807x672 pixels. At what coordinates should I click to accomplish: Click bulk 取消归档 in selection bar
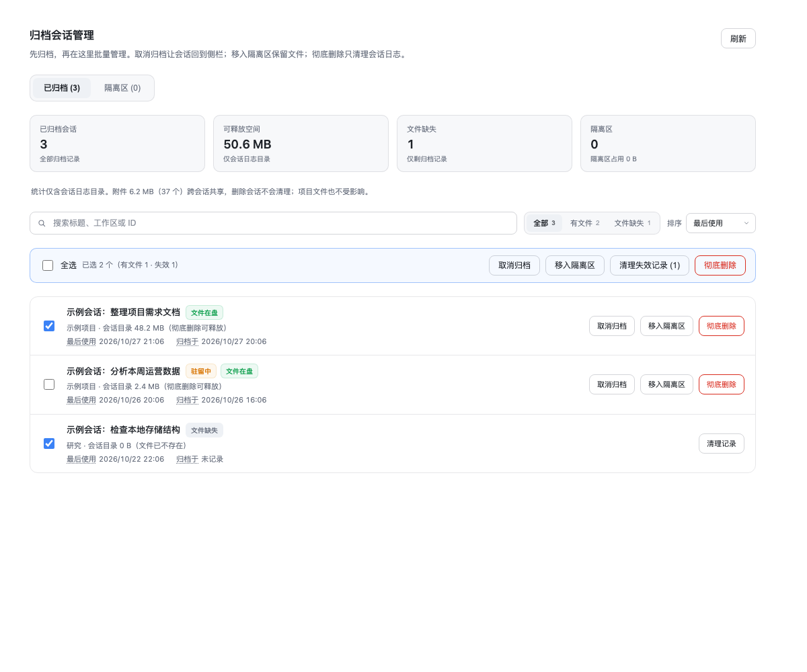pyautogui.click(x=514, y=265)
